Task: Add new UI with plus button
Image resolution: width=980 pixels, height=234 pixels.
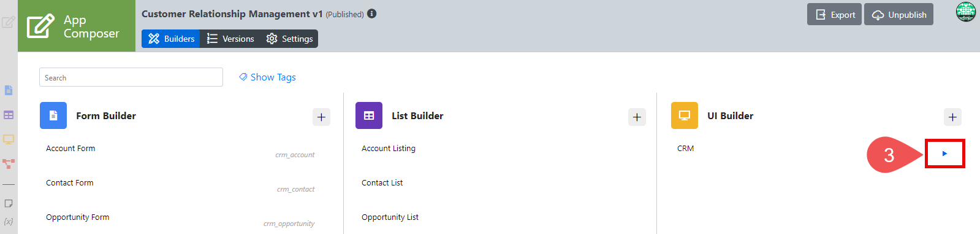Action: (x=952, y=117)
